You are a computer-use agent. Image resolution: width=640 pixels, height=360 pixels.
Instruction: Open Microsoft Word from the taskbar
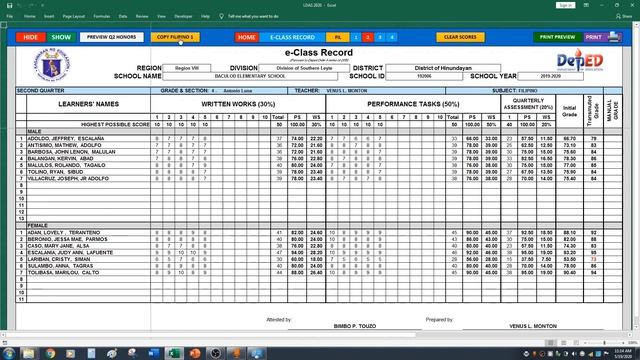(x=153, y=353)
